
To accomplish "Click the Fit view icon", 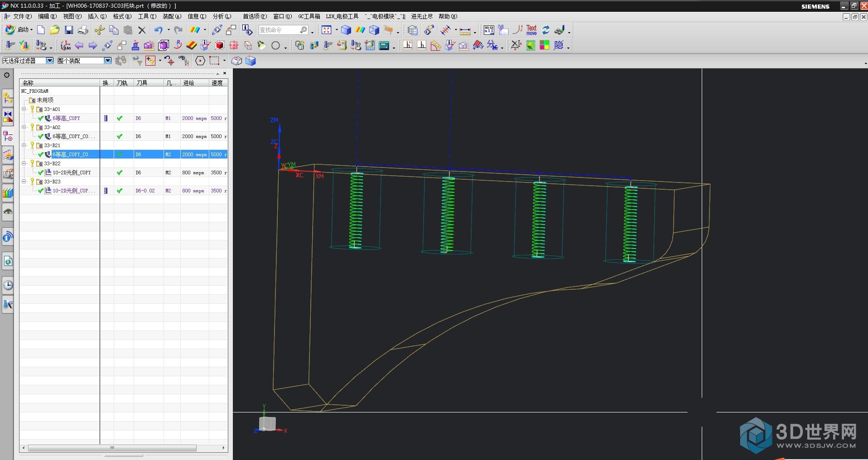I will (x=327, y=30).
